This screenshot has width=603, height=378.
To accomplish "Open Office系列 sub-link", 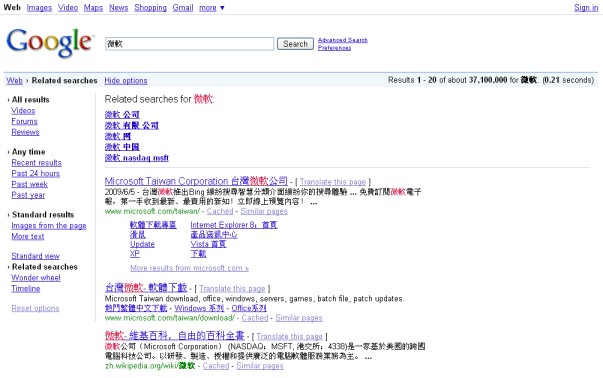I will [249, 308].
